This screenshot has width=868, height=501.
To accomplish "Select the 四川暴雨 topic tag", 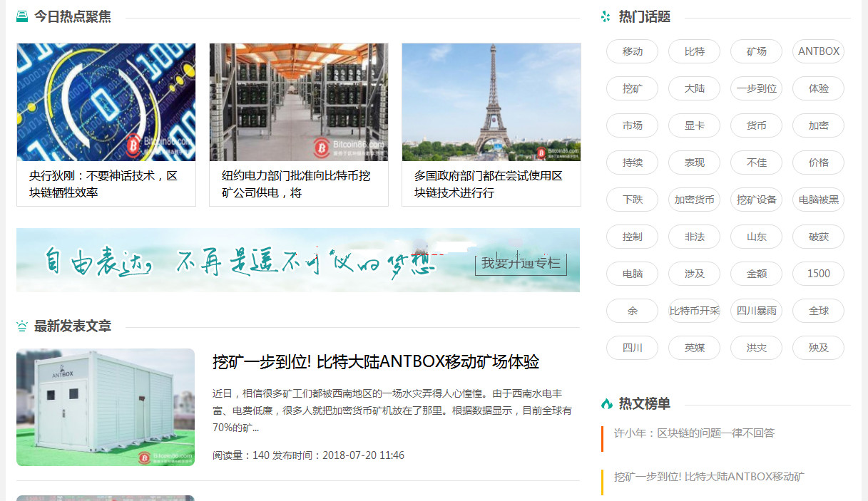I will point(756,311).
